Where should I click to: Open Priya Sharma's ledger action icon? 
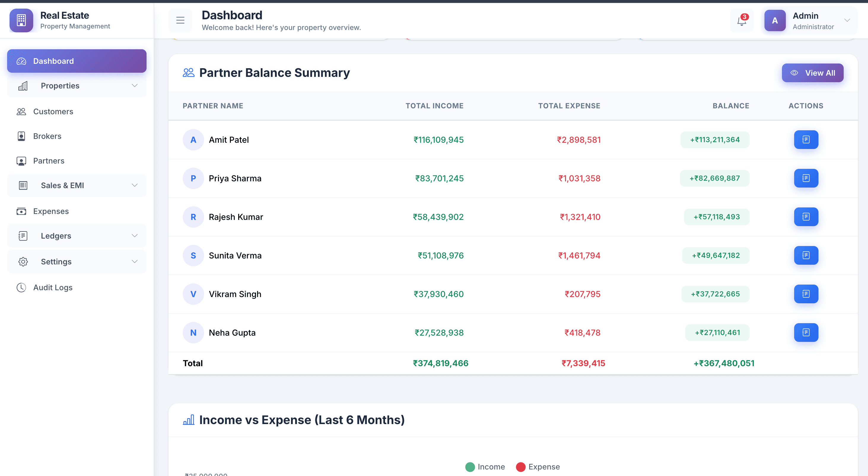(806, 178)
